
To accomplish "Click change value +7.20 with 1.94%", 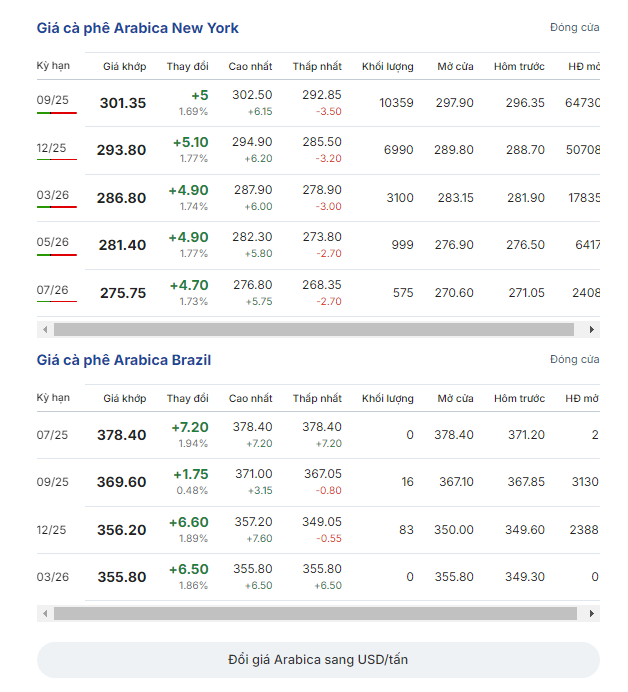I will click(190, 427).
